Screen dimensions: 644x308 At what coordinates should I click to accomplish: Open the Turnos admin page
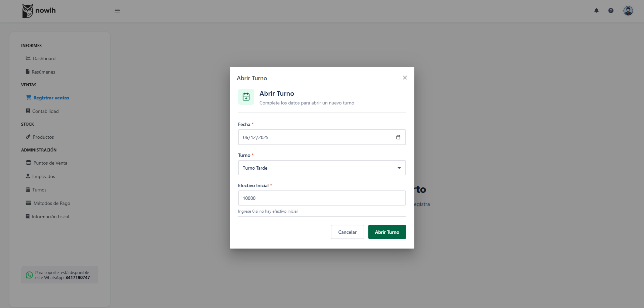(39, 190)
